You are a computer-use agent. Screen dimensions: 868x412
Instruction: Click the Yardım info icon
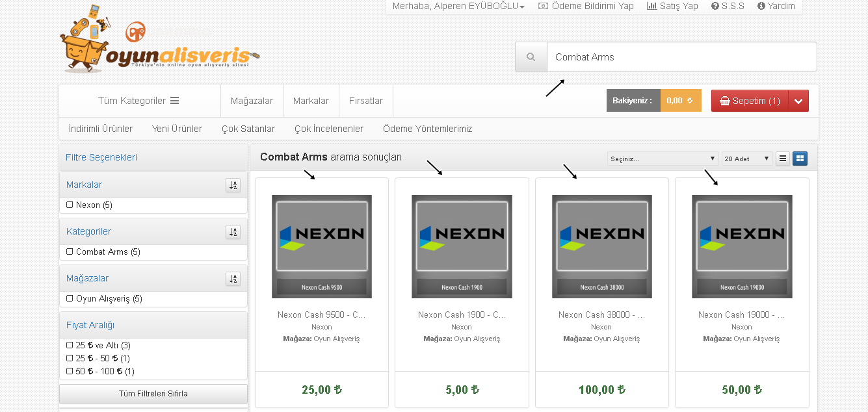click(x=761, y=6)
